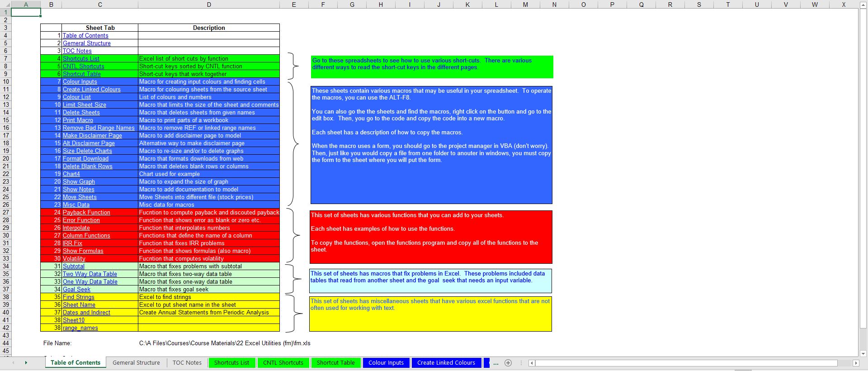The width and height of the screenshot is (868, 371).
Task: Open the Delete Blank Rows link
Action: pyautogui.click(x=88, y=166)
